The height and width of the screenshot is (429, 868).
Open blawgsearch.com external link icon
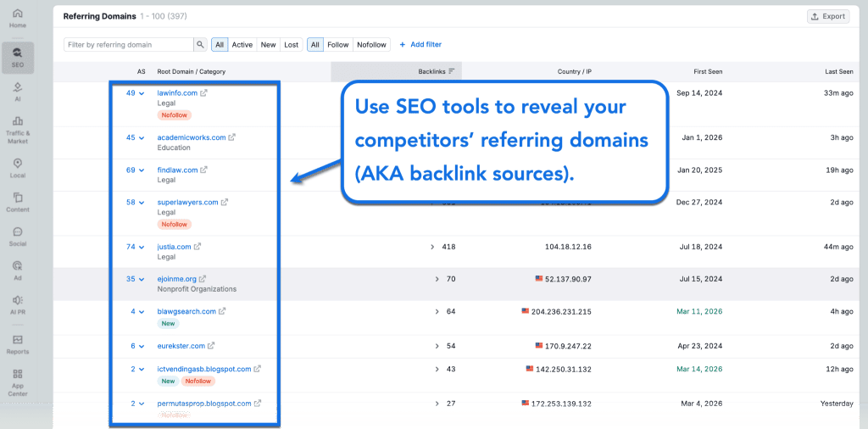(x=222, y=311)
